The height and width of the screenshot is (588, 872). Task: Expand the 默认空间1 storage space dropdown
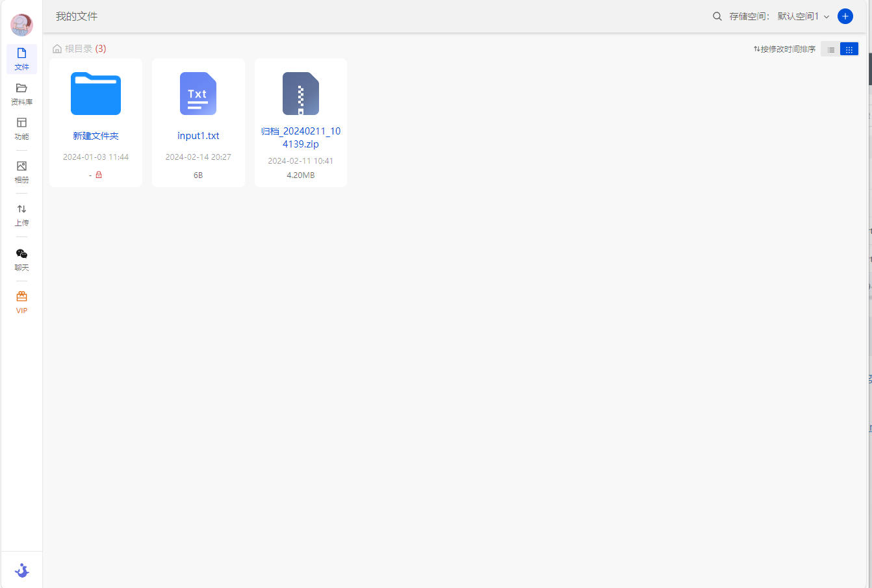pos(803,16)
